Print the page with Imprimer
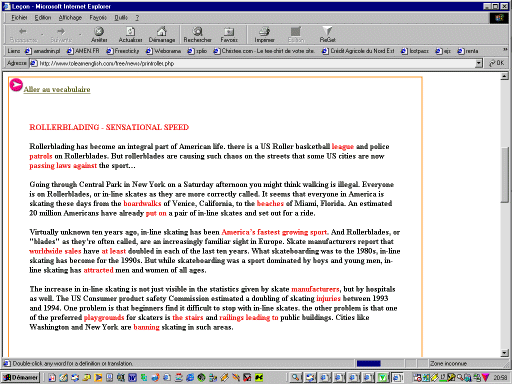Screen dimensions: 512x384 (x=264, y=35)
